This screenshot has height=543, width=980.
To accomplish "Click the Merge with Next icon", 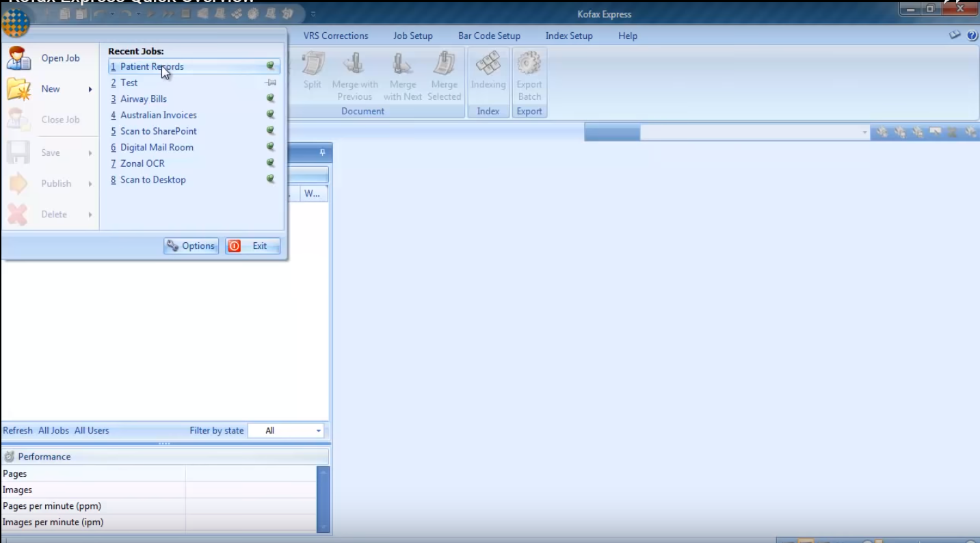I will [402, 65].
